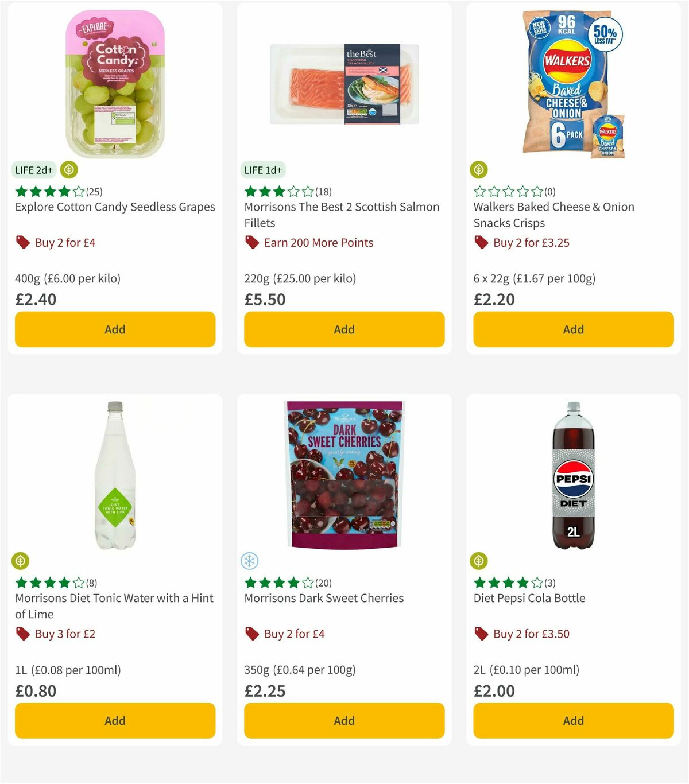Add the Scottish Salmon Fillets to basket
This screenshot has height=784, width=689.
coord(344,329)
